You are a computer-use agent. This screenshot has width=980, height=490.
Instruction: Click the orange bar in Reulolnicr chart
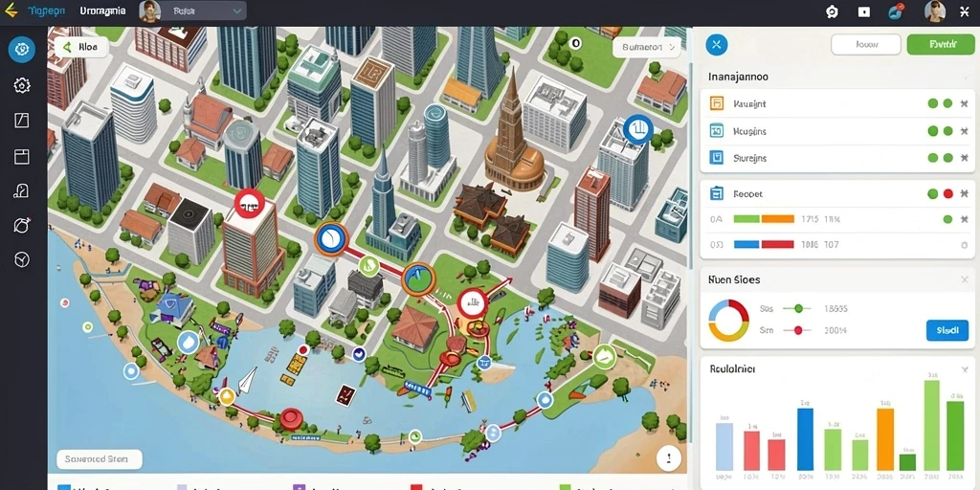[885, 438]
